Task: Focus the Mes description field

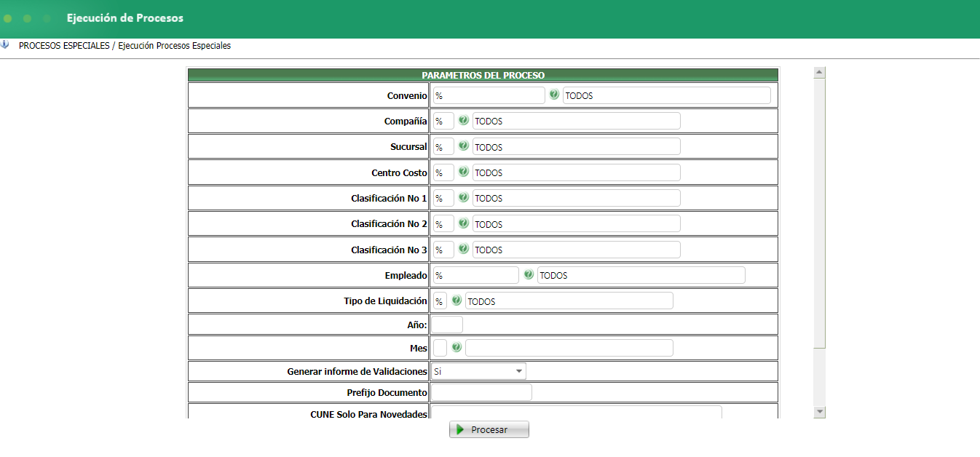Action: [569, 348]
